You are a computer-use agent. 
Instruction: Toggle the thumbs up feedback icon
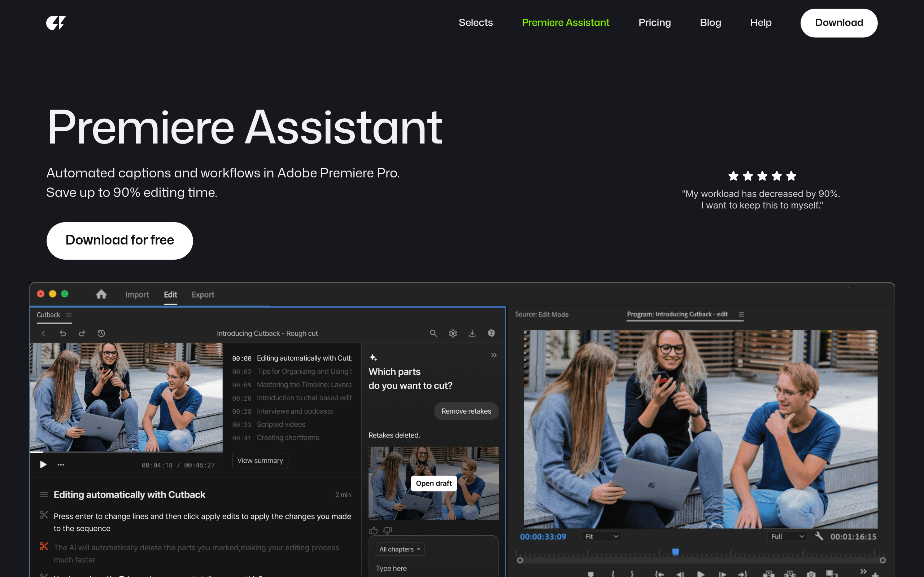374,530
